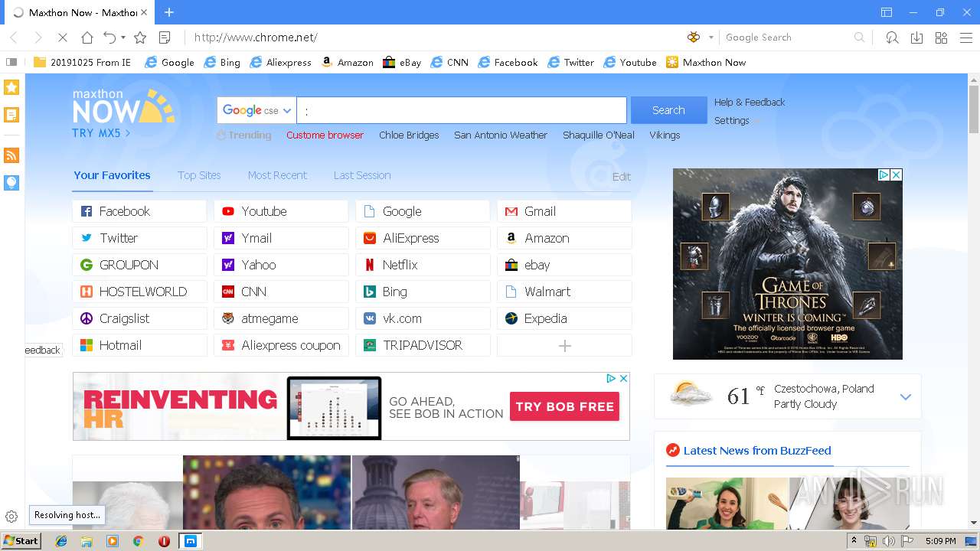
Task: Open the download manager arrow icon
Action: (x=916, y=37)
